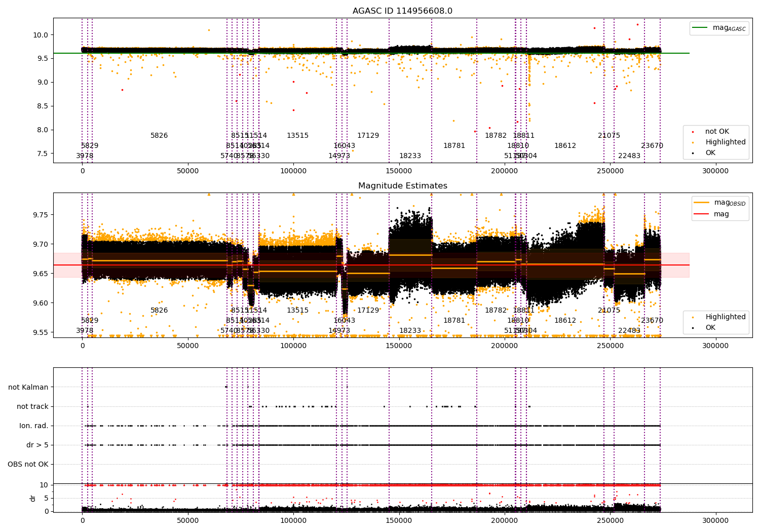This screenshot has width=760, height=532.
Task: Click the 50000 x-axis tick on the bottom plot
Action: click(x=188, y=521)
